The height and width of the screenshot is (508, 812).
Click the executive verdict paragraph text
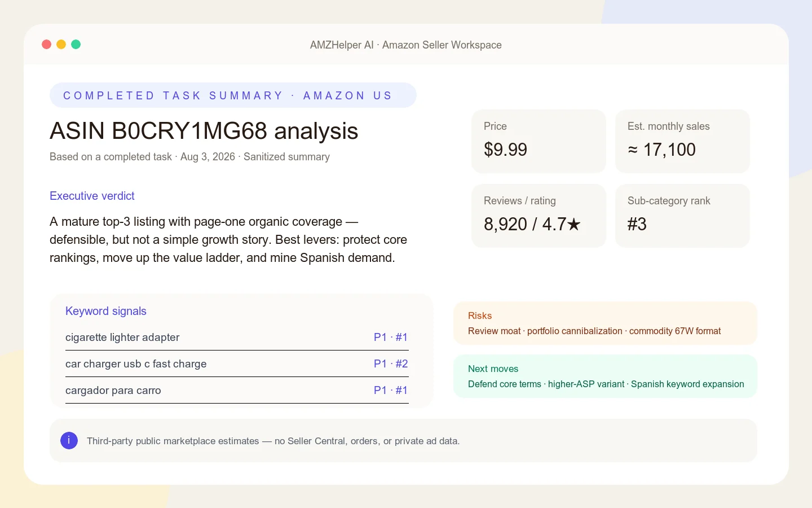click(x=228, y=240)
